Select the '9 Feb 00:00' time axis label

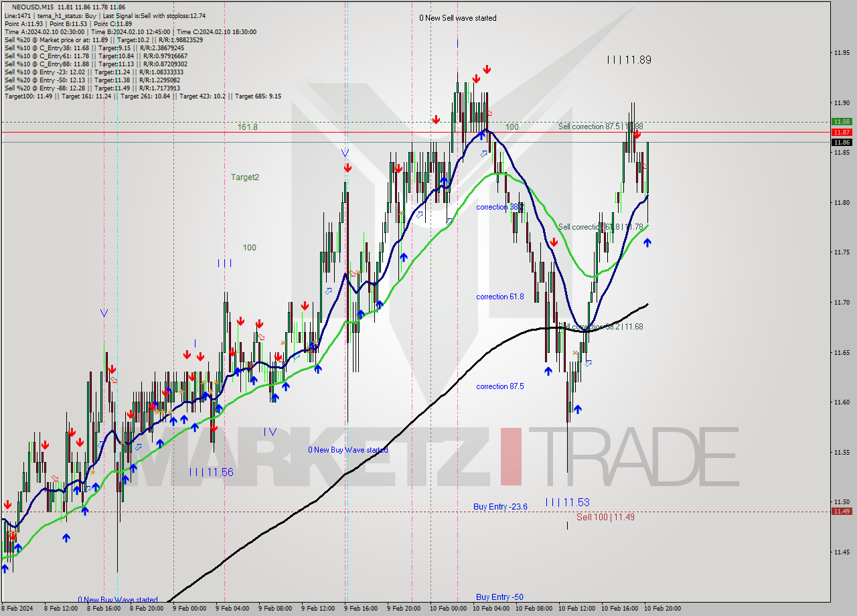pos(189,609)
